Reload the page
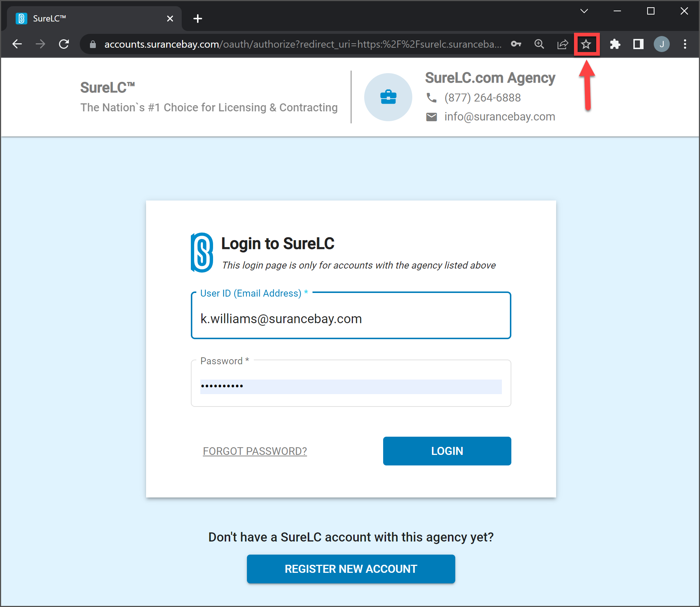Image resolution: width=700 pixels, height=607 pixels. pos(64,44)
